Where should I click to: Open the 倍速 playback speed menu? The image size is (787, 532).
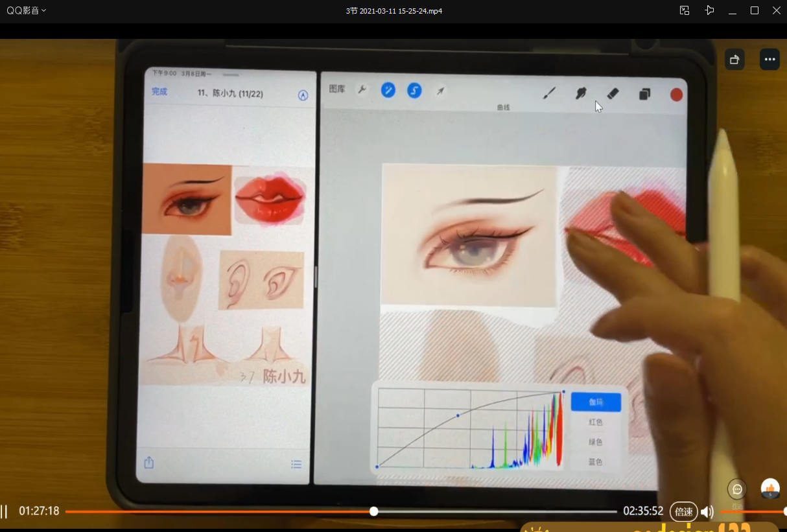point(684,511)
